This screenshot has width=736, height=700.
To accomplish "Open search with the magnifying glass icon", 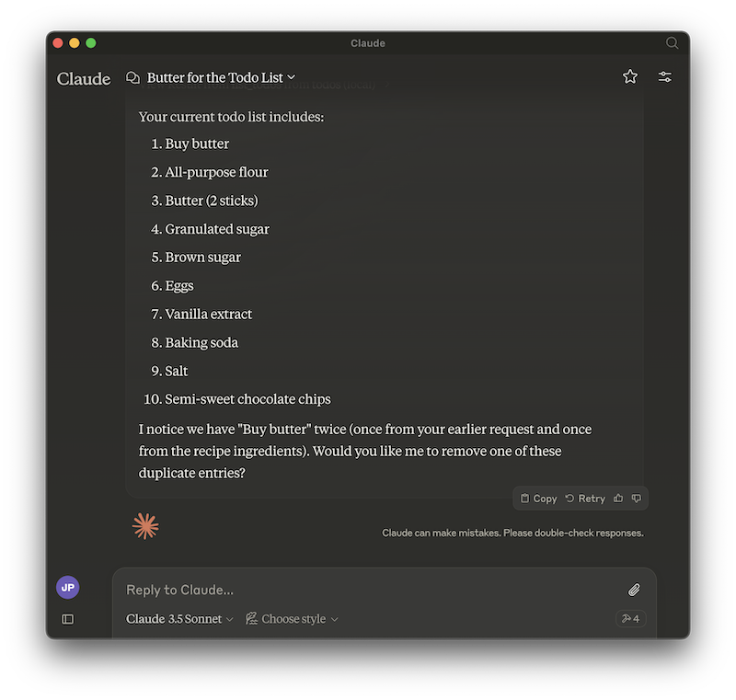I will (x=672, y=42).
